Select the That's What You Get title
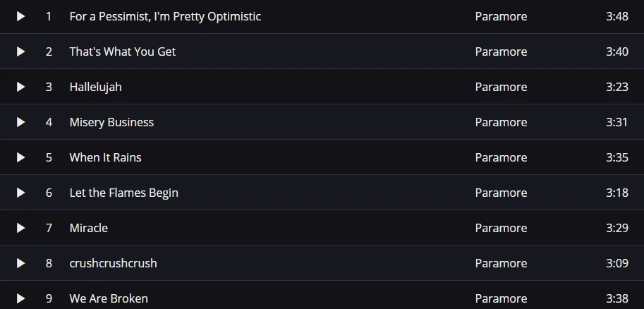This screenshot has width=644, height=309. (123, 51)
